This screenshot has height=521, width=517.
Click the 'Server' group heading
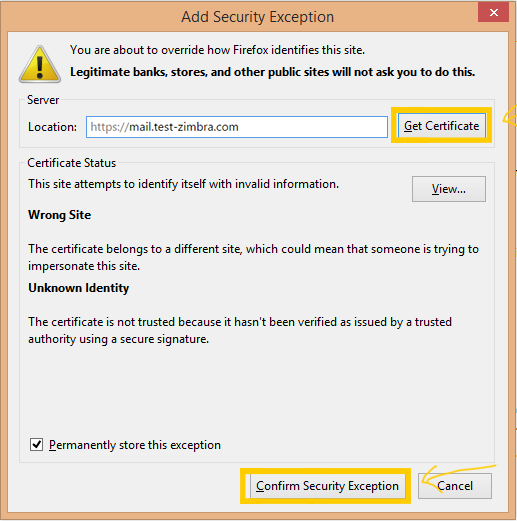coord(43,100)
